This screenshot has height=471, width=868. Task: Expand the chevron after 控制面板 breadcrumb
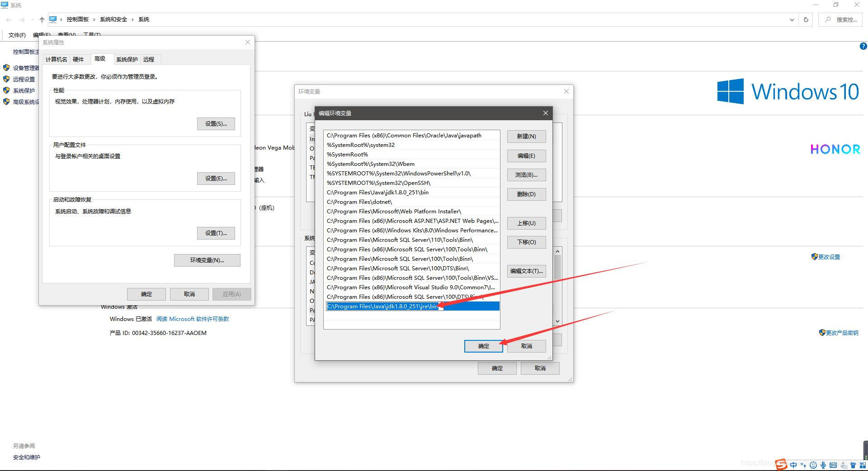click(x=94, y=19)
